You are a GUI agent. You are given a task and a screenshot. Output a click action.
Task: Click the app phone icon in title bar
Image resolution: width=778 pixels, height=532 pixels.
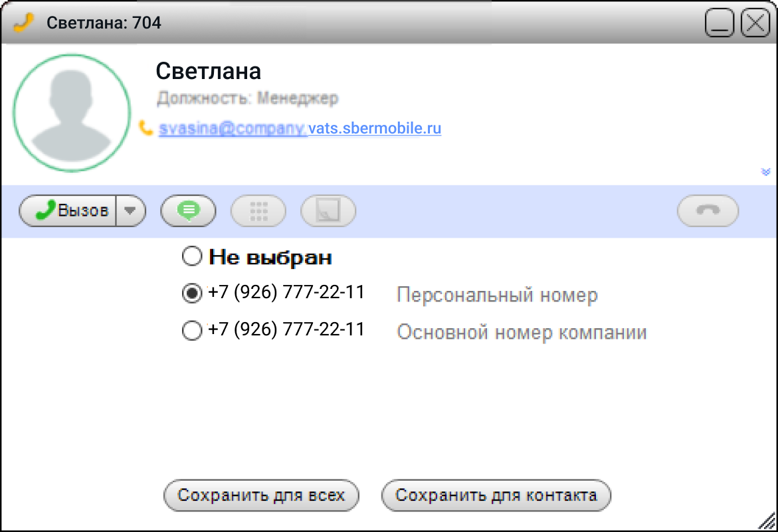click(x=23, y=23)
